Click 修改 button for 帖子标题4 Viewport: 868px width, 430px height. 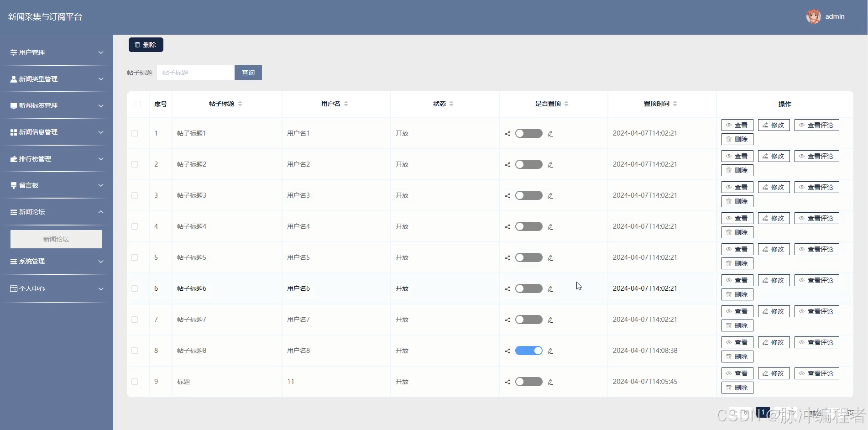pos(774,218)
